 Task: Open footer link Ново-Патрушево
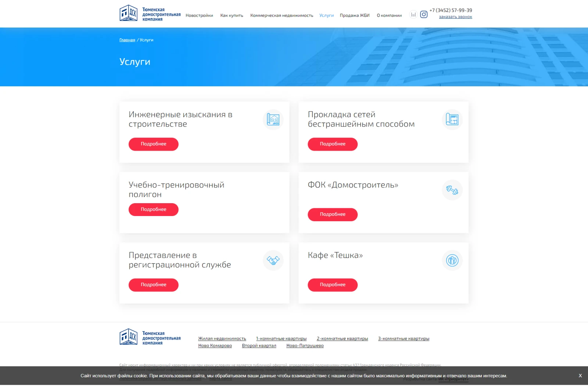click(x=305, y=346)
